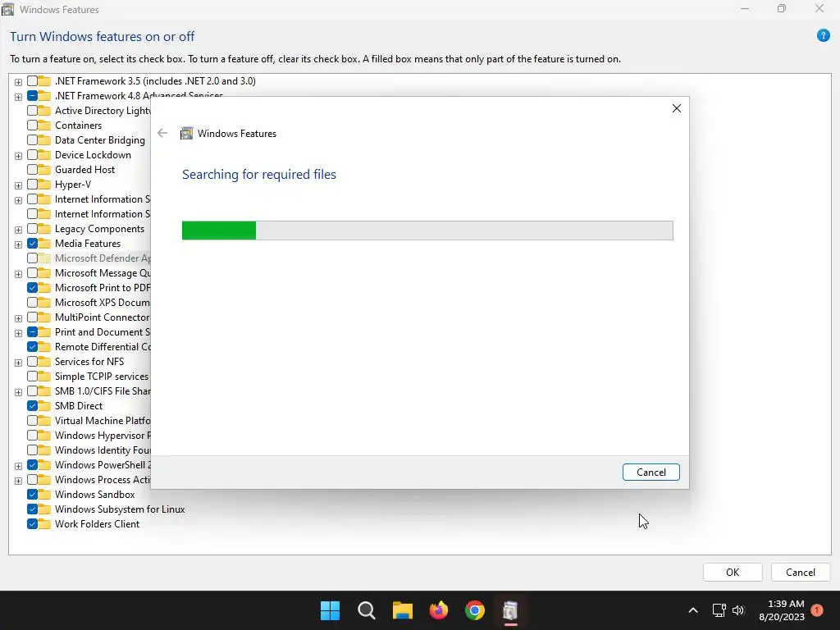Check the Containers feature box
840x630 pixels.
32,126
